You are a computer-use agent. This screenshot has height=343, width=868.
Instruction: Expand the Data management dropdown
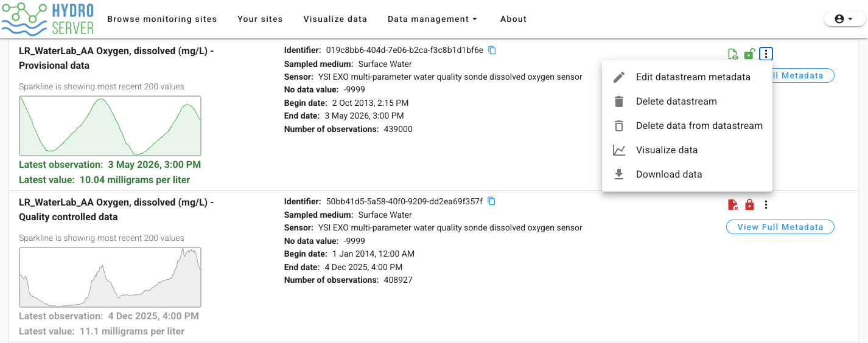point(432,19)
